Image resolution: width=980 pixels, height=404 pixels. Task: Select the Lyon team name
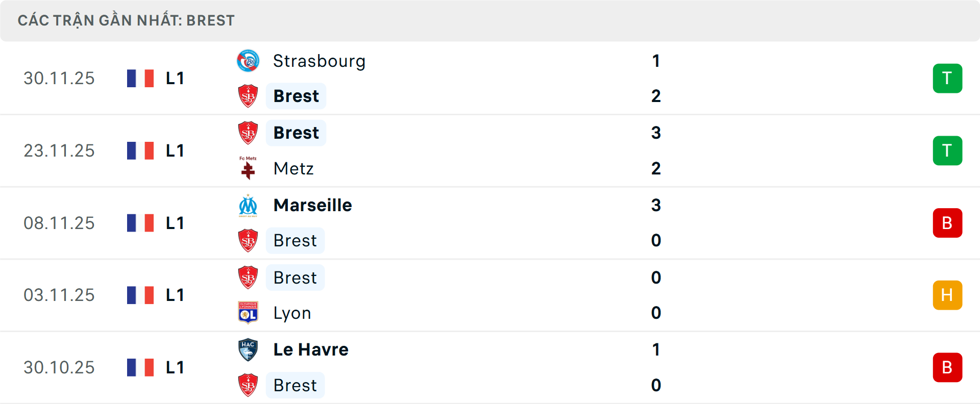tap(292, 313)
